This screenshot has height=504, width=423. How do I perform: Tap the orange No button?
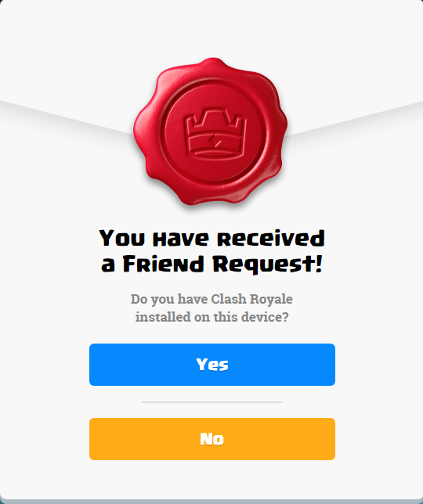tap(212, 439)
